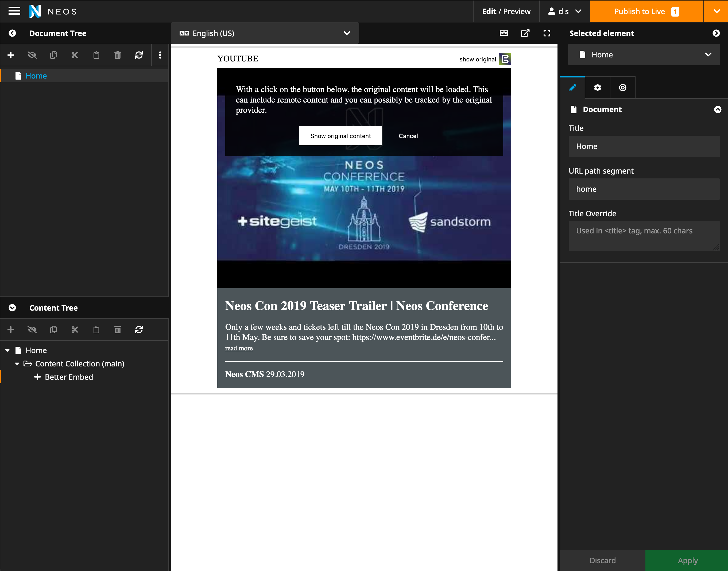
Task: Click the read more link
Action: [x=239, y=348]
